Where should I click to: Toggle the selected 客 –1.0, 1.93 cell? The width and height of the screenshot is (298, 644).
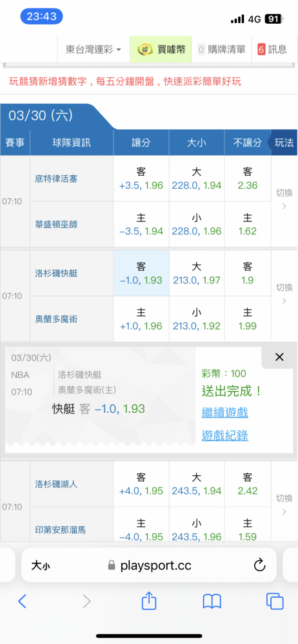(x=141, y=274)
